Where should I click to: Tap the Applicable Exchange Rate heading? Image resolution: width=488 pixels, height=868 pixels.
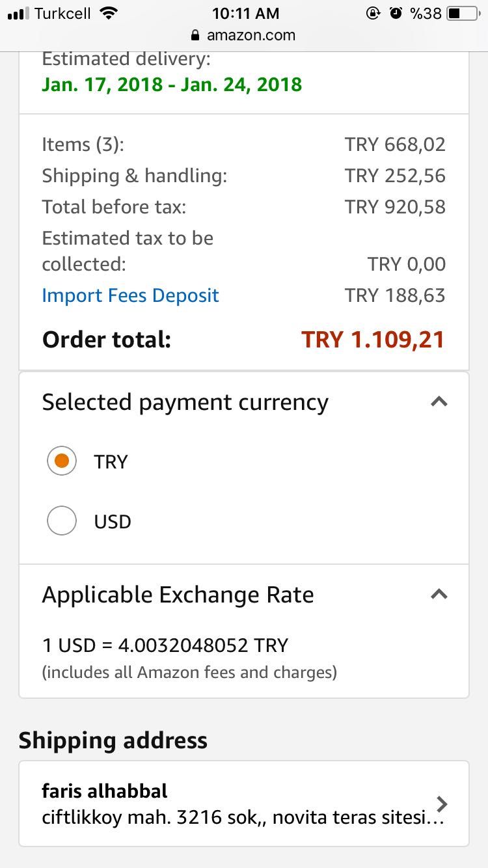coord(178,595)
